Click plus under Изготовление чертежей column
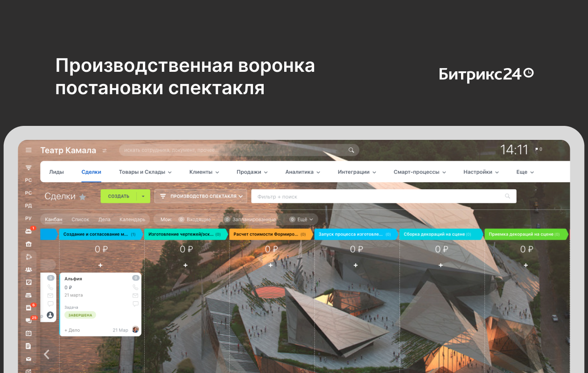The height and width of the screenshot is (373, 588). (185, 265)
